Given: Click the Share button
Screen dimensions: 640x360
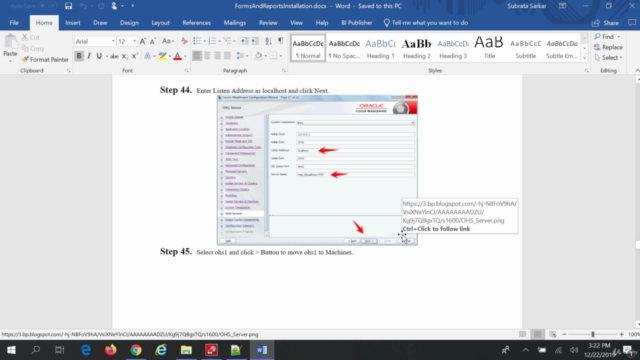Looking at the screenshot, I should (606, 23).
